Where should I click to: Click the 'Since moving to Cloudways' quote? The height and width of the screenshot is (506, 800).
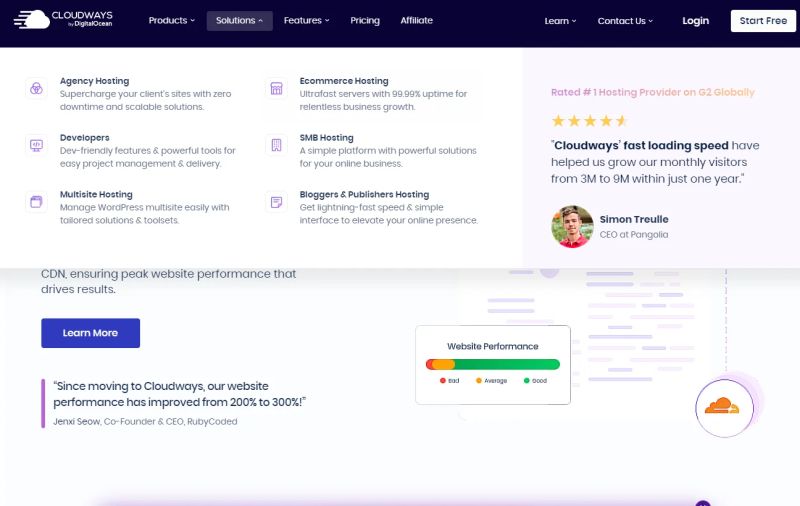tap(179, 394)
